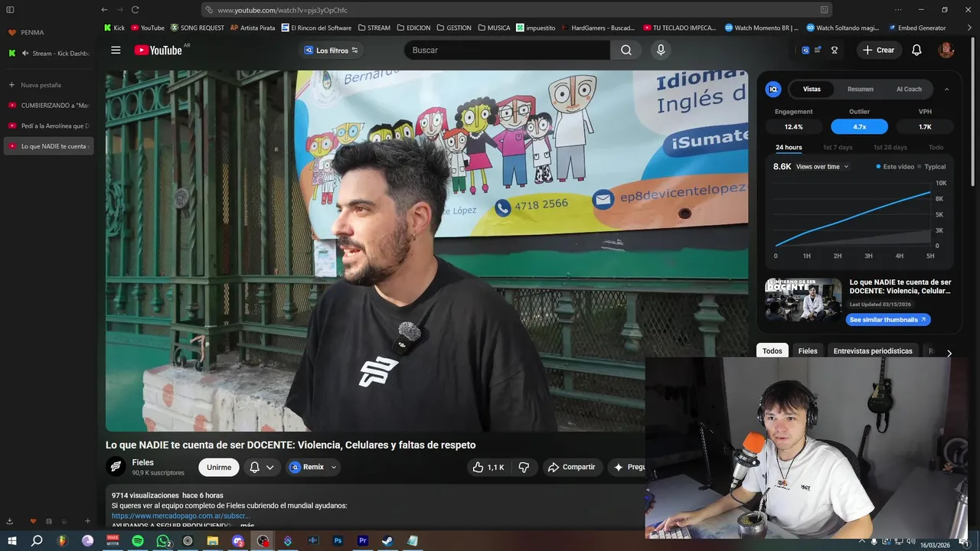Screen dimensions: 980x551
Task: Collapse the vidIQ panel with the chevron
Action: (x=946, y=90)
